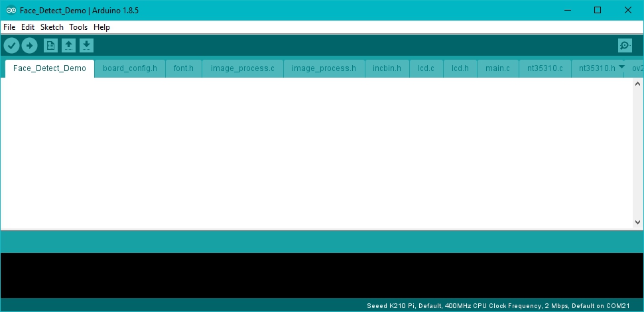Switch to the Face_Detect_Demo tab
This screenshot has height=312, width=644.
[x=50, y=68]
